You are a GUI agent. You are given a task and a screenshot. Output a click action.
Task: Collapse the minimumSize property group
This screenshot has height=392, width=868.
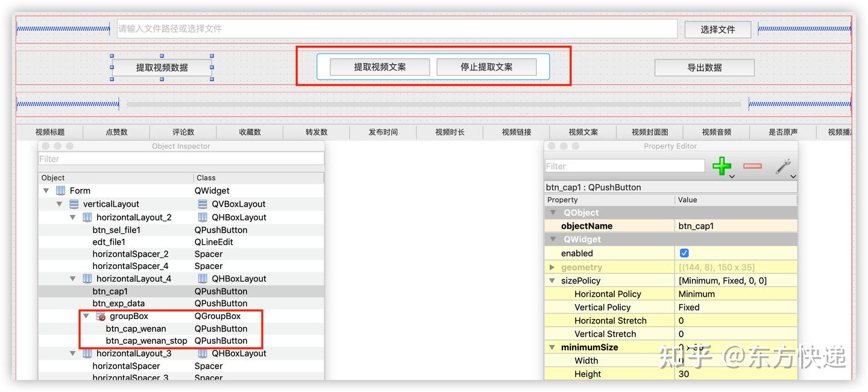click(552, 347)
